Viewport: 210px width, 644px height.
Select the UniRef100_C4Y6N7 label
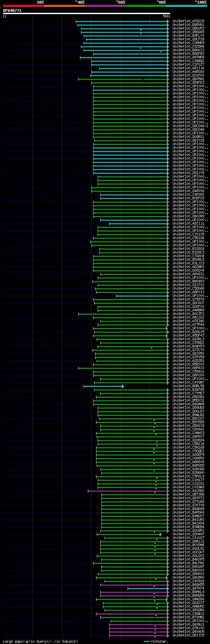188,382
